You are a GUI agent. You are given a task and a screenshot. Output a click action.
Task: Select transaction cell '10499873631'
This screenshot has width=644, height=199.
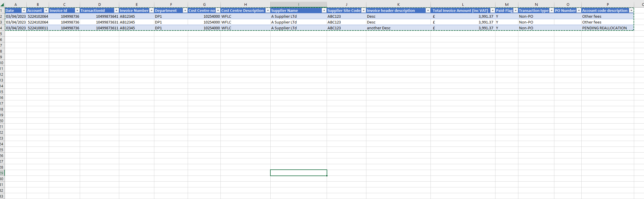point(100,22)
